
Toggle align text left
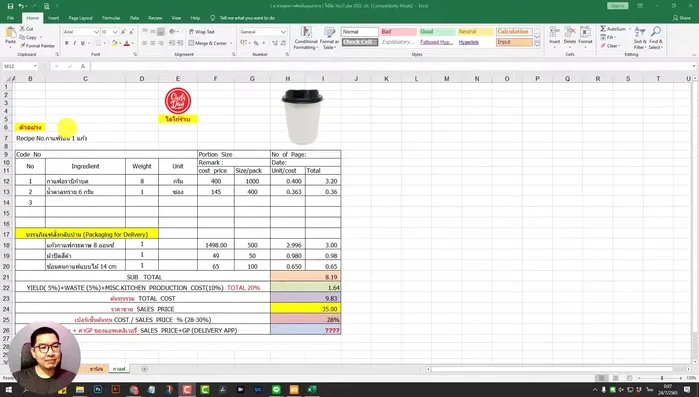(x=144, y=43)
